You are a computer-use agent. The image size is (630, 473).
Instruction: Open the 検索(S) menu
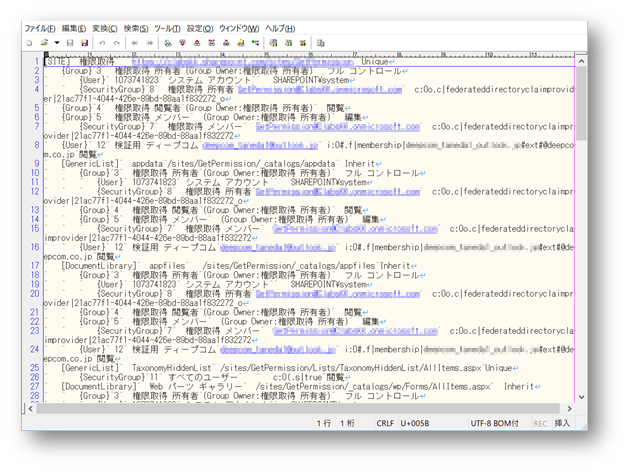click(x=136, y=29)
